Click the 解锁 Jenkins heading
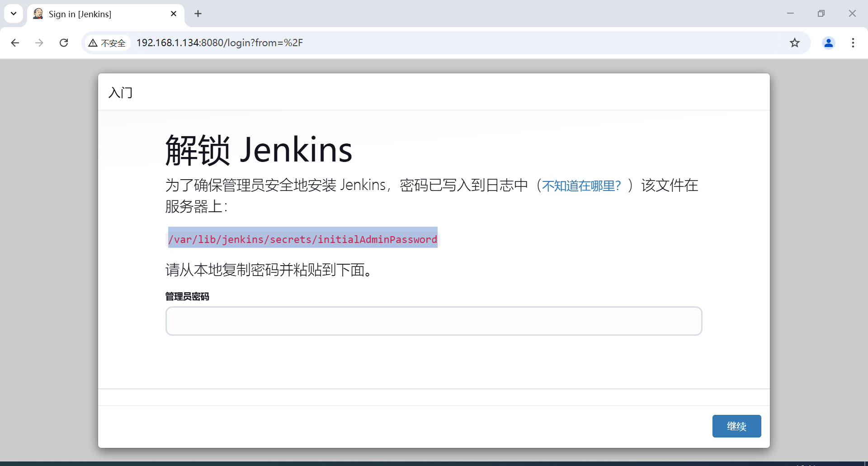This screenshot has height=466, width=868. point(259,150)
